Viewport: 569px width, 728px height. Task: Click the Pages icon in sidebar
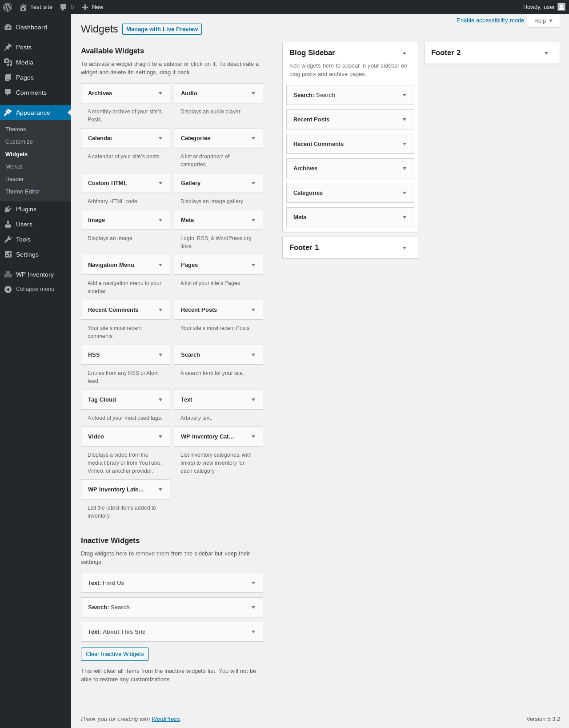point(8,77)
